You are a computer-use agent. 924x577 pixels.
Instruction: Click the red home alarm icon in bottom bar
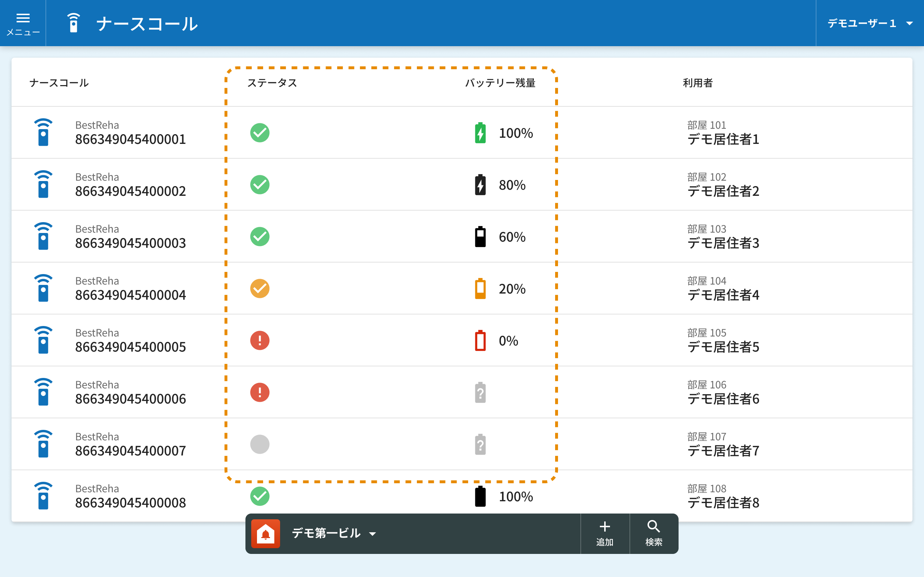(265, 533)
